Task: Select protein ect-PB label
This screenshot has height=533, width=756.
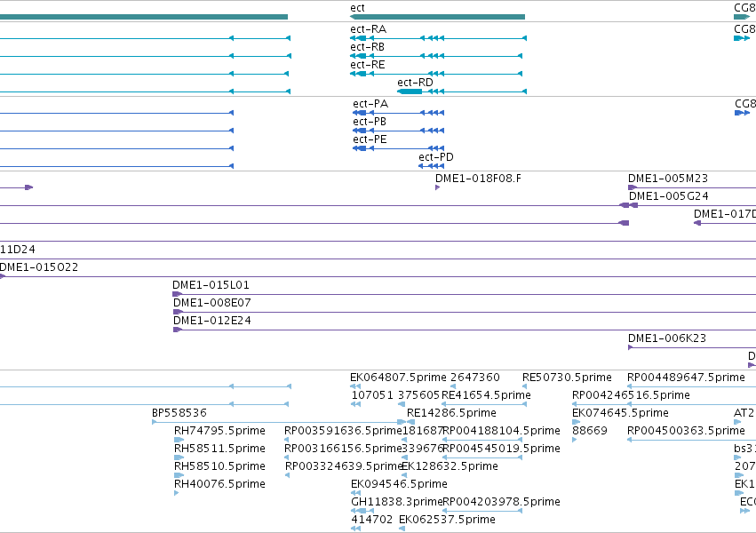Action: tap(370, 122)
